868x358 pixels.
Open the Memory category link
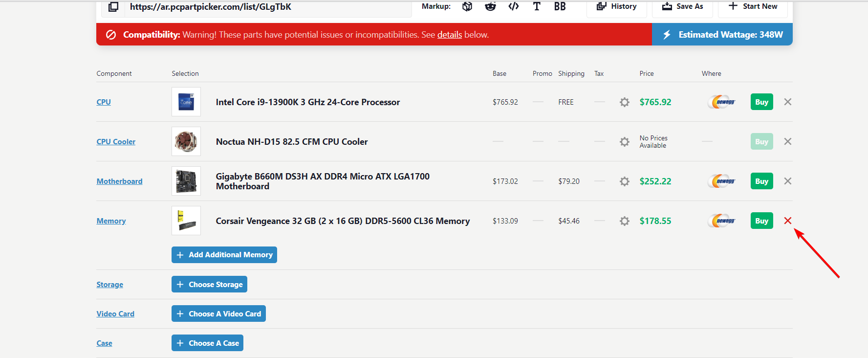[x=111, y=221]
